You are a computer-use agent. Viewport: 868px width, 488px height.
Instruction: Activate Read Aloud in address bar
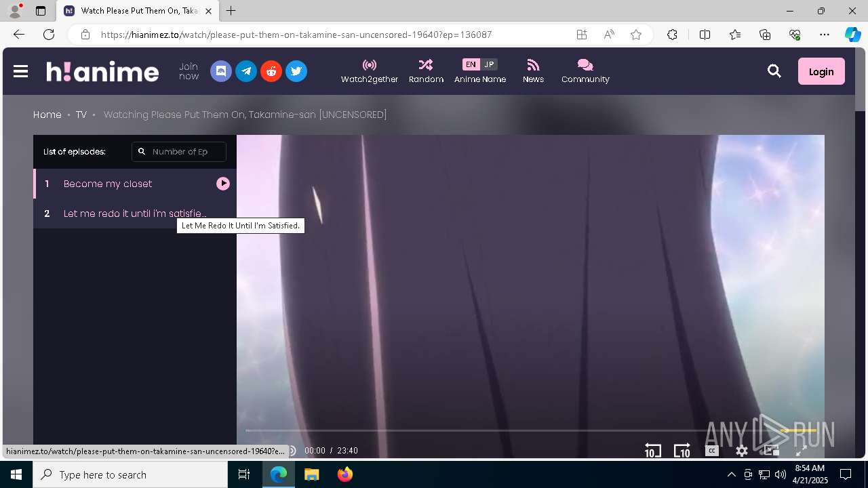[x=609, y=35]
